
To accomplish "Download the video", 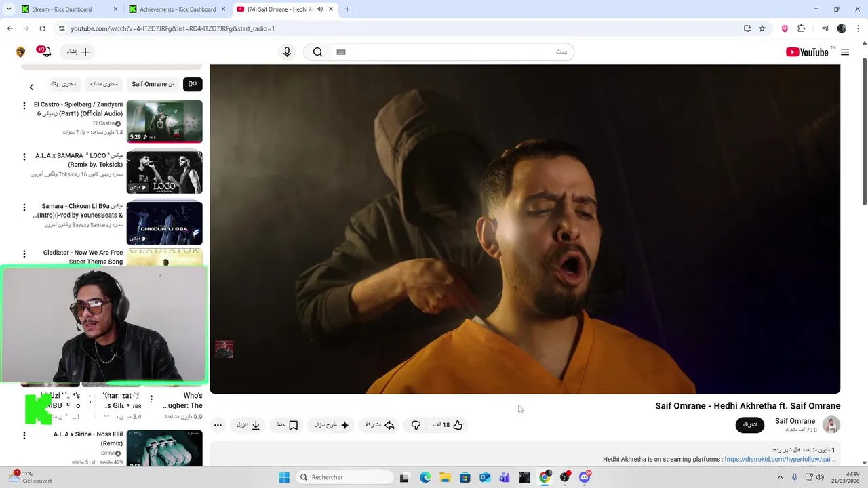I will point(248,425).
